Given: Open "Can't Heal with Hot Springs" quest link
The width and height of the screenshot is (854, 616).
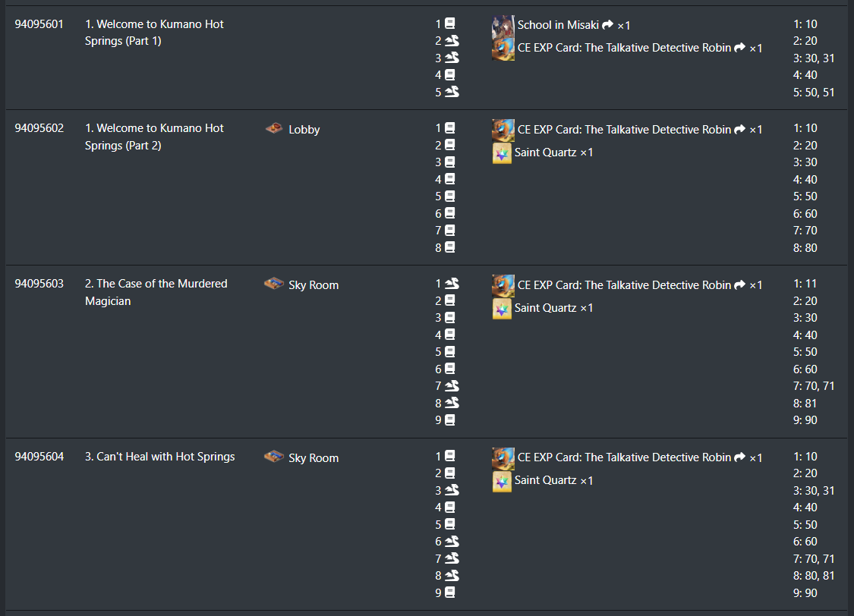Looking at the screenshot, I should [160, 457].
